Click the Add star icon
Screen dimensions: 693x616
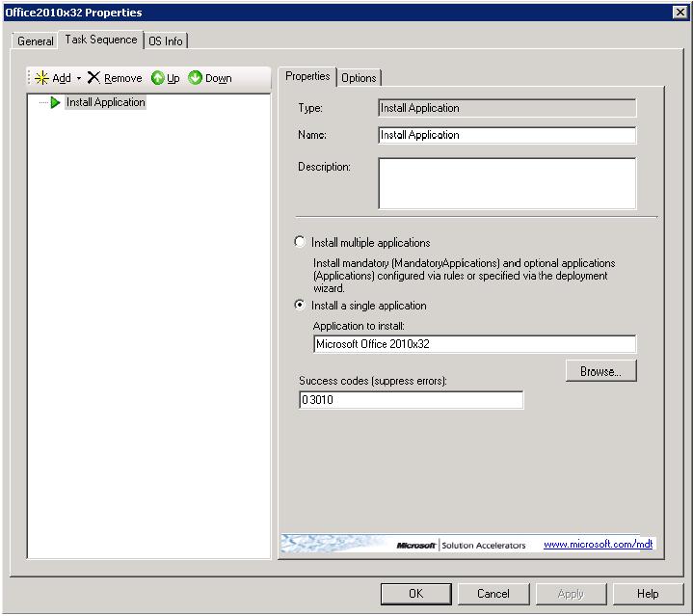coord(41,78)
